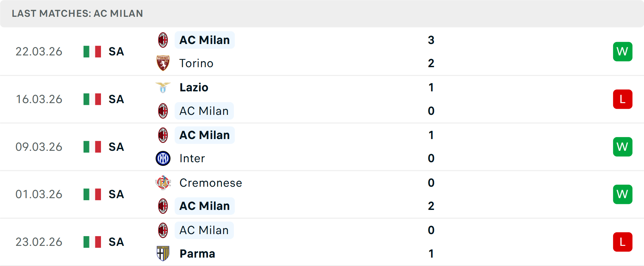Image resolution: width=644 pixels, height=266 pixels.
Task: Select the red L badge on the Lazio match
Action: [623, 99]
